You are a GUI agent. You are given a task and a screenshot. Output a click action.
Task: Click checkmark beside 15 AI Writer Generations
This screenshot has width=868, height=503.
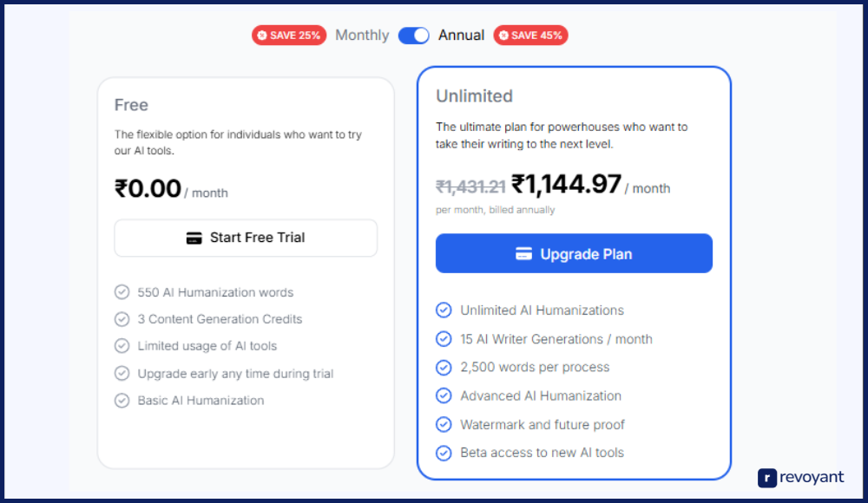coord(444,339)
